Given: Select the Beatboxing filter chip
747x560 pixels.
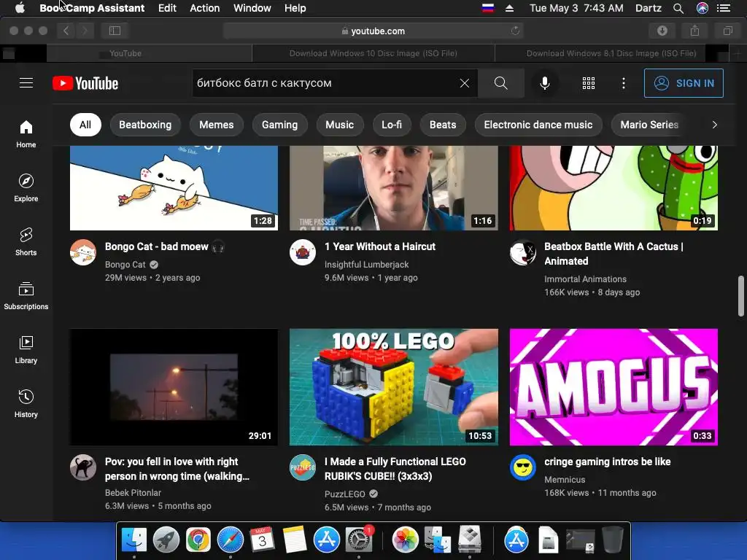Looking at the screenshot, I should pos(145,125).
